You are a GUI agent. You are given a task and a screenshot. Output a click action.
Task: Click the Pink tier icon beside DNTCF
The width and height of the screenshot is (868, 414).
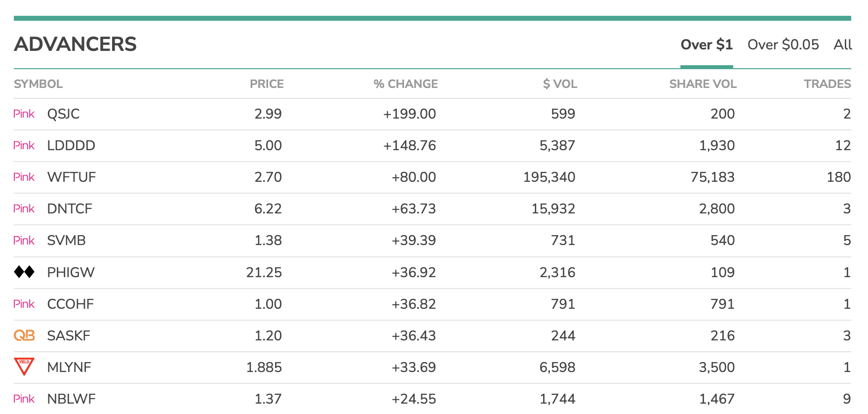pos(24,208)
